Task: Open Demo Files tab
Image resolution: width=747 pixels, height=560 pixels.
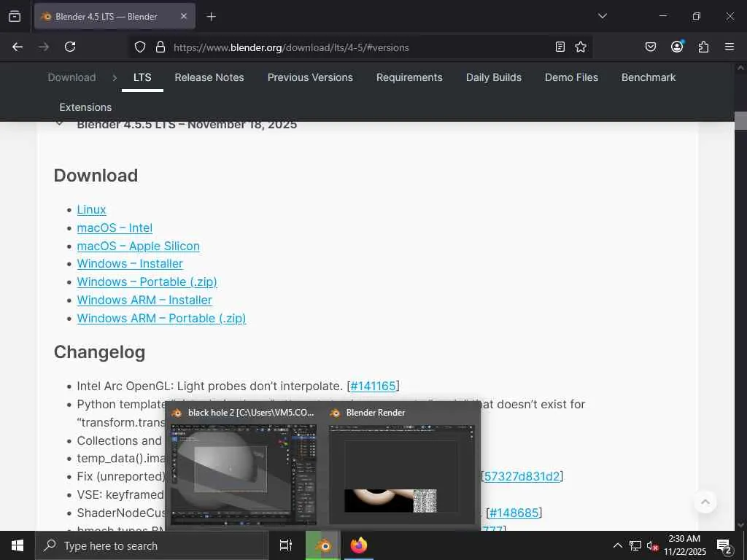Action: [x=571, y=77]
